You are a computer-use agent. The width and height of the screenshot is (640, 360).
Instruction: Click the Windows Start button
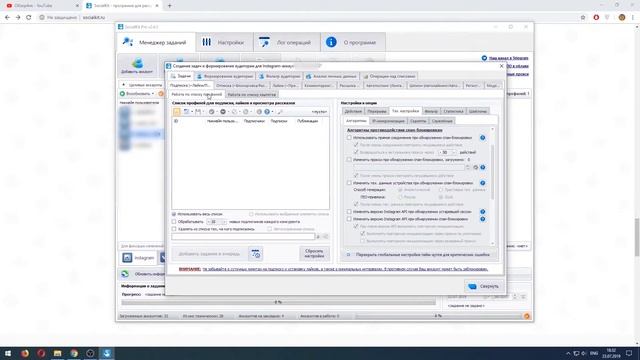8,353
